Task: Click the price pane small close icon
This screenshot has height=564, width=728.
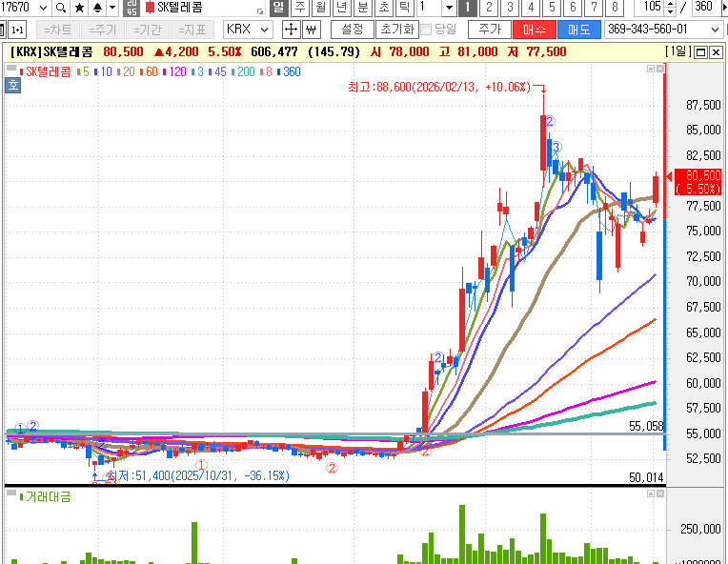Action: tap(660, 69)
